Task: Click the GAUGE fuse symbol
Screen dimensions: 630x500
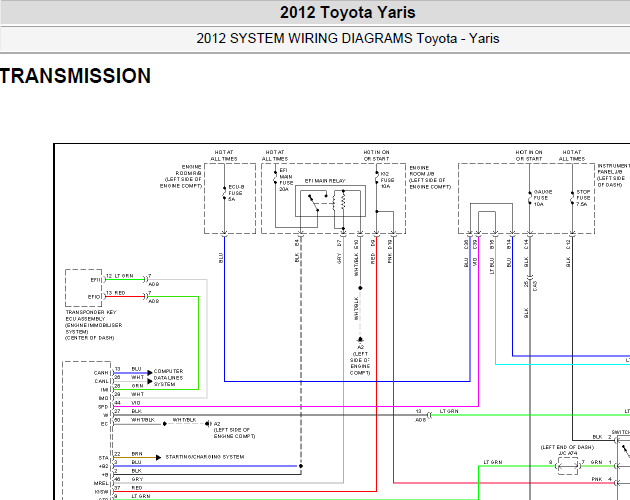Action: 530,198
